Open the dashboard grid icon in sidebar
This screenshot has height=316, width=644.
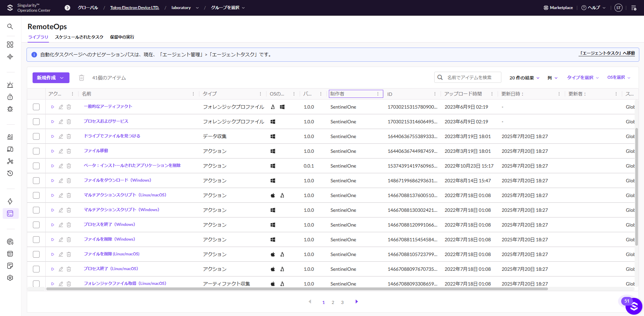(10, 45)
